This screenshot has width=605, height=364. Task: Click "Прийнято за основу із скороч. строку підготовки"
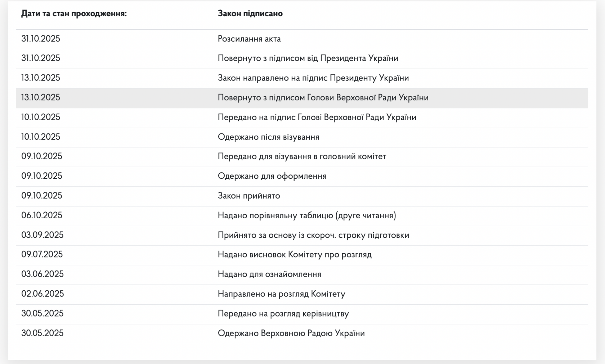pos(313,235)
